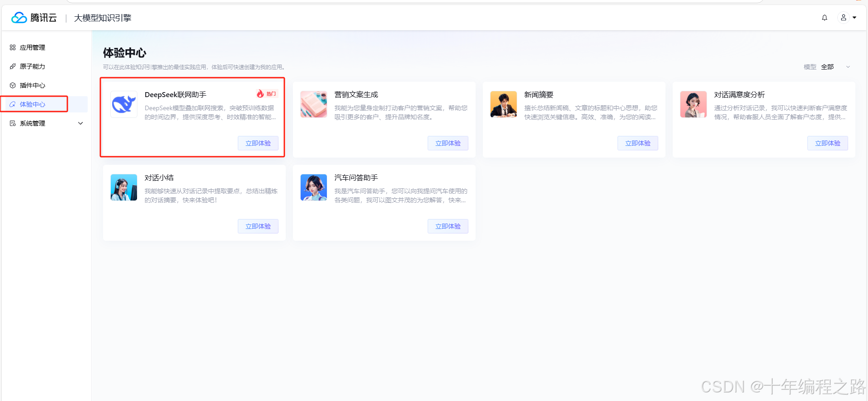
Task: Click 立即体验 for 汽车问答助手
Action: [x=448, y=226]
